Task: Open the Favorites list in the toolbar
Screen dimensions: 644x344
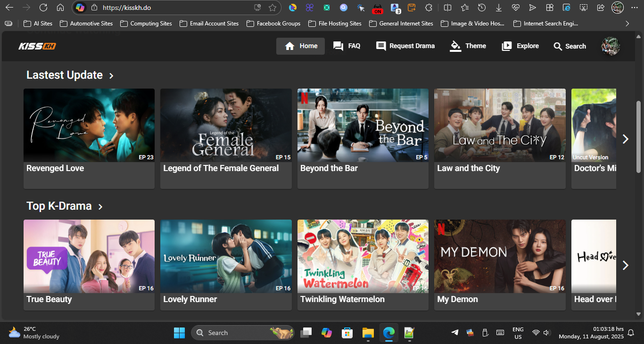Action: (x=465, y=8)
